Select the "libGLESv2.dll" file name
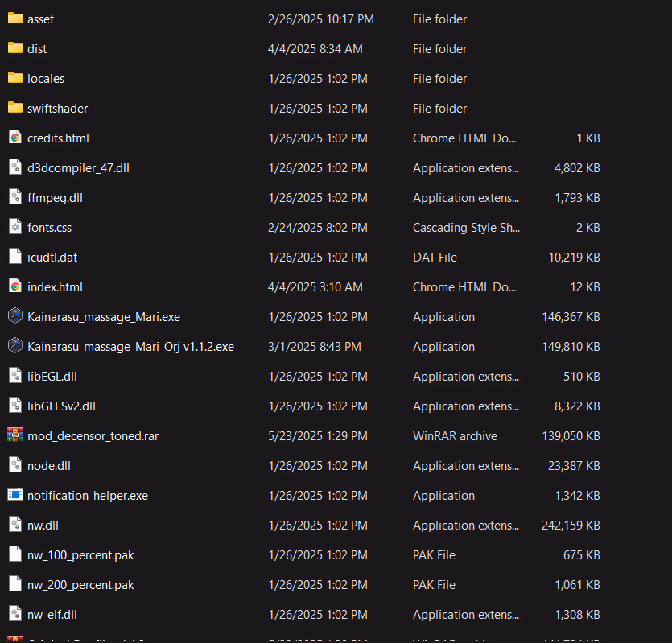672x643 pixels. pyautogui.click(x=61, y=406)
